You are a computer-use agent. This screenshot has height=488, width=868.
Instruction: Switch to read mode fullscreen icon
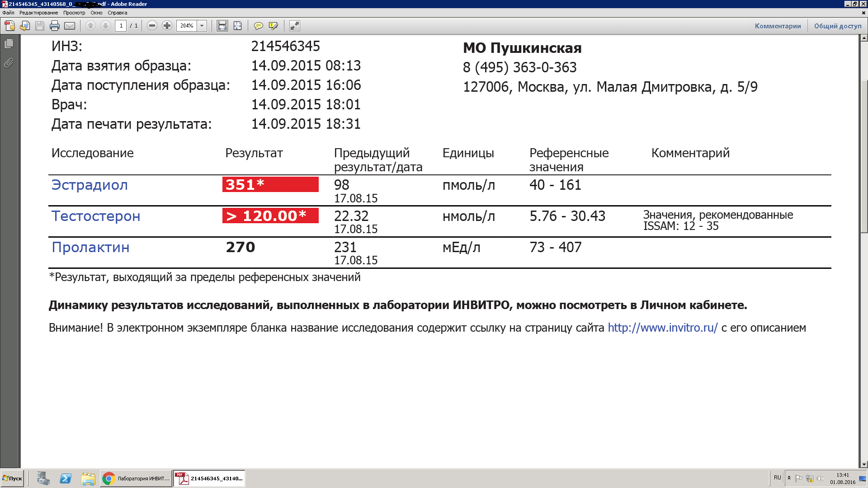click(x=294, y=26)
